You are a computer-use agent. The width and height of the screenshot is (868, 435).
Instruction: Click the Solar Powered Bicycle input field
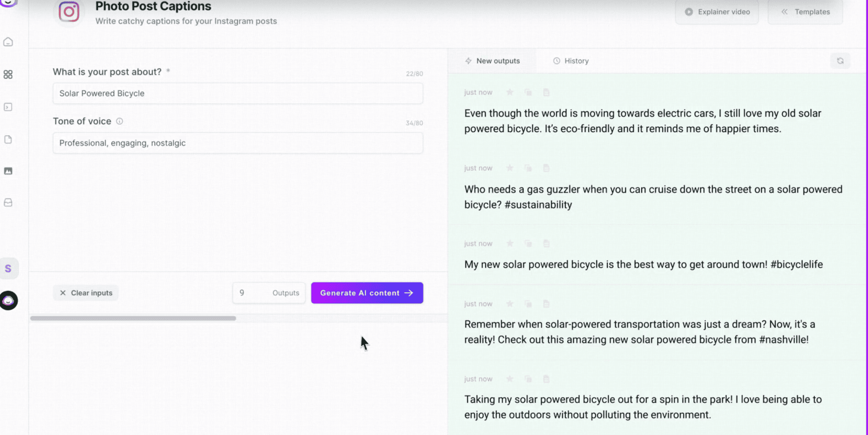[x=238, y=93]
